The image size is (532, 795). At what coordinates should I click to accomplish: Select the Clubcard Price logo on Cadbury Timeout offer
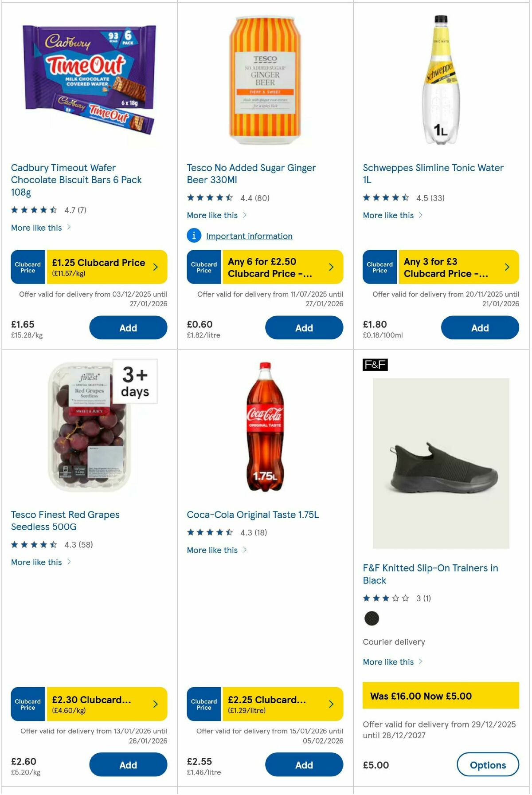27,267
